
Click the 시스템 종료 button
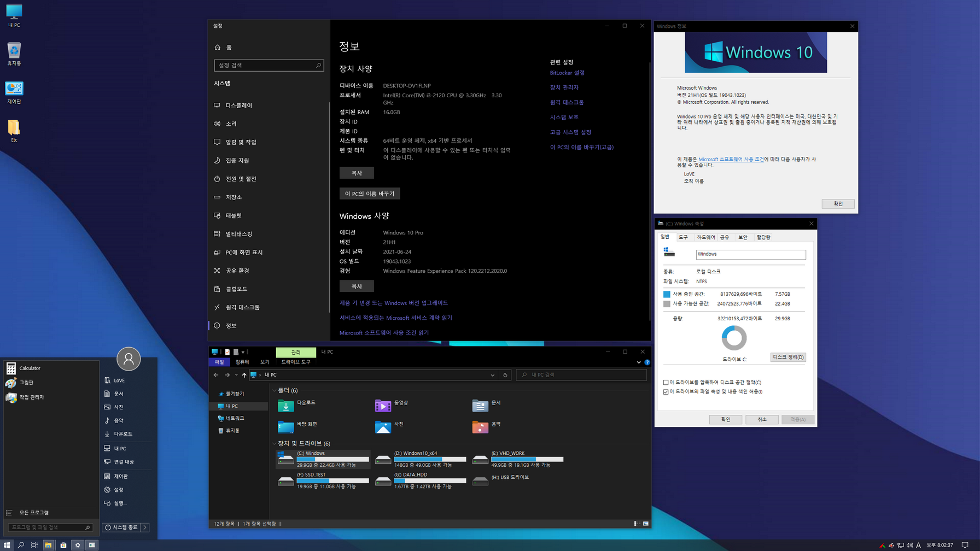(x=121, y=527)
